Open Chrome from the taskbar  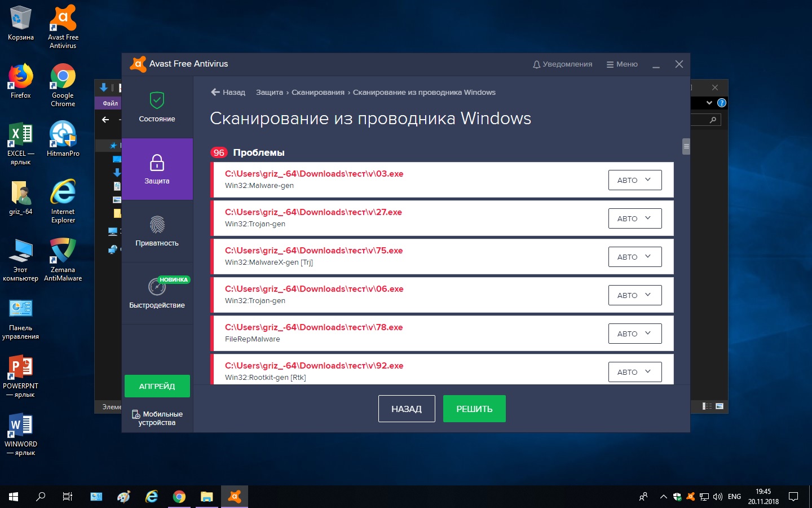pyautogui.click(x=179, y=497)
